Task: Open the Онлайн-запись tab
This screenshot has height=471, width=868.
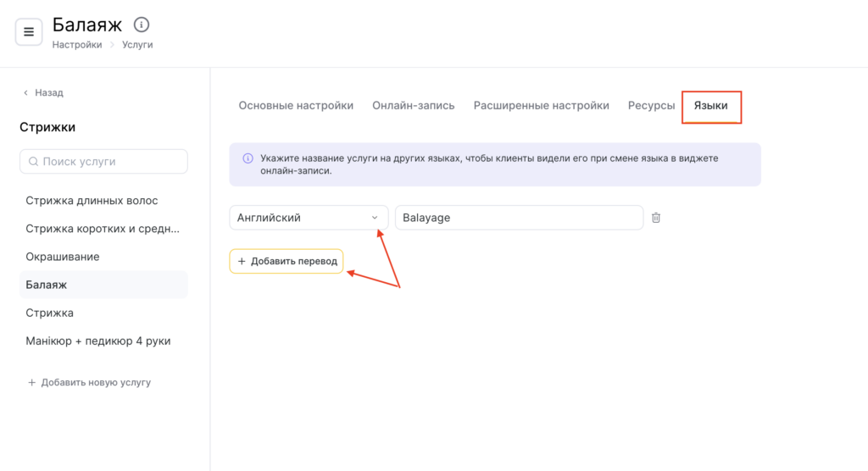Action: coord(413,106)
